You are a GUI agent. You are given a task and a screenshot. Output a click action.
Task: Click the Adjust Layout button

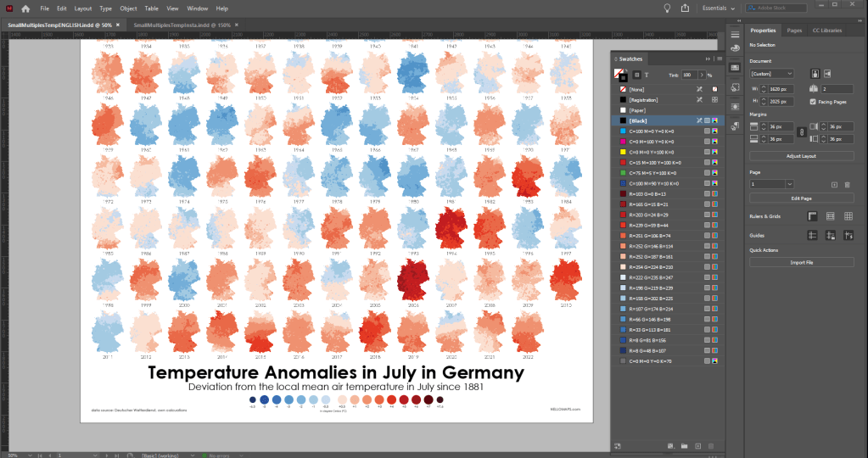coord(801,156)
